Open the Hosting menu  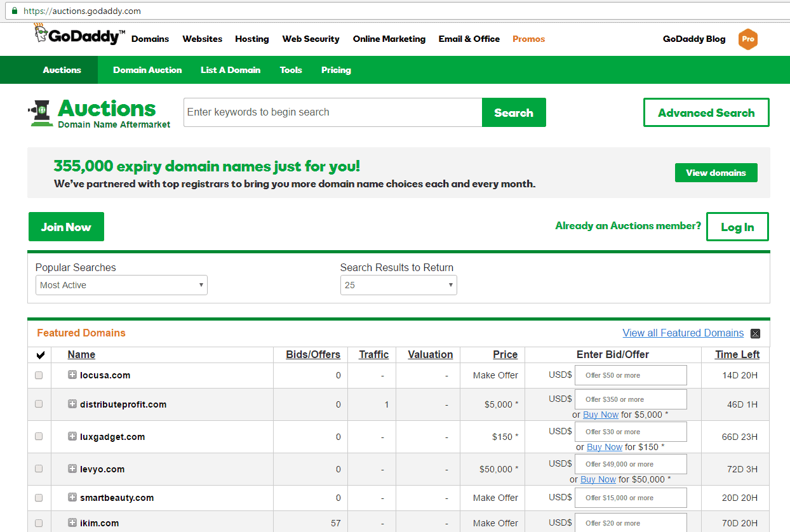click(252, 39)
